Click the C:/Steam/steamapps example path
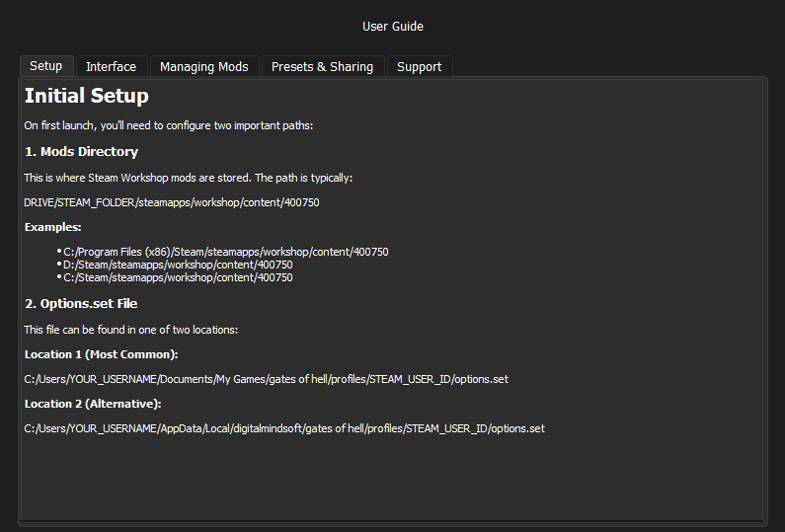785x532 pixels. point(178,277)
